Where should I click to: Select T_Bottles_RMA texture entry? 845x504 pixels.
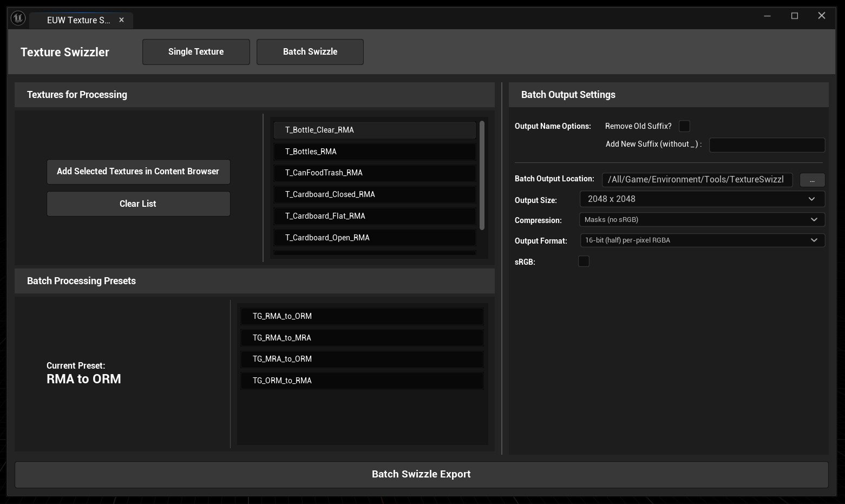375,152
